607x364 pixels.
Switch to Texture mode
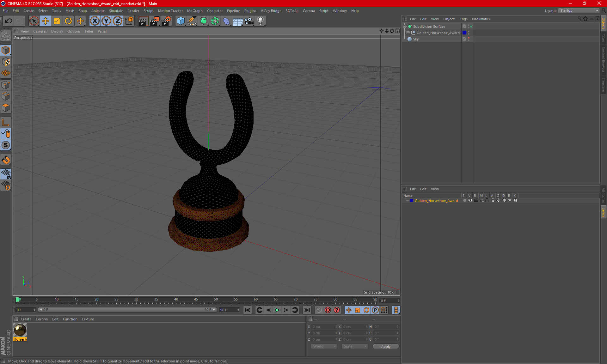click(x=6, y=62)
